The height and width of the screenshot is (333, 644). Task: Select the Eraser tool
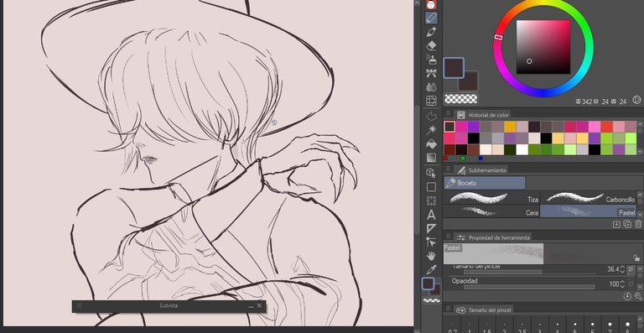coord(431,45)
